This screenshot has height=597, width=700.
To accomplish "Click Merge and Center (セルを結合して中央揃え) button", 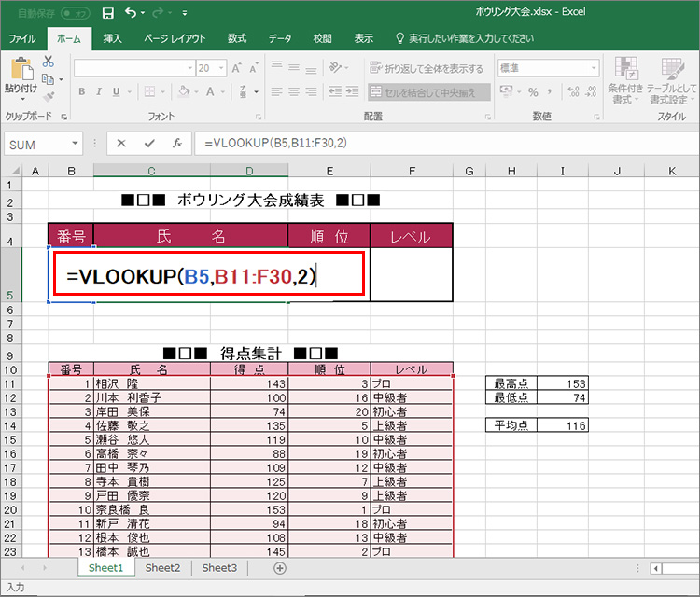I will click(427, 91).
